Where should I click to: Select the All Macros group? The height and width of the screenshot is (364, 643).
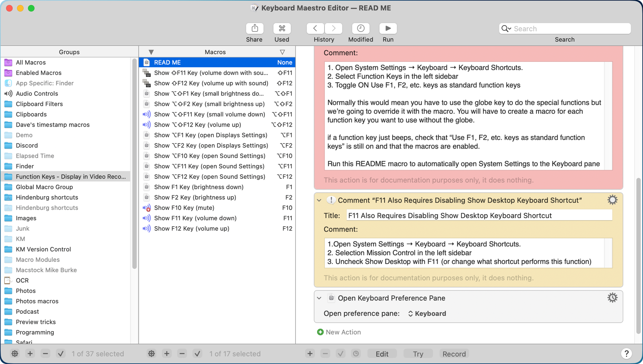click(x=66, y=62)
